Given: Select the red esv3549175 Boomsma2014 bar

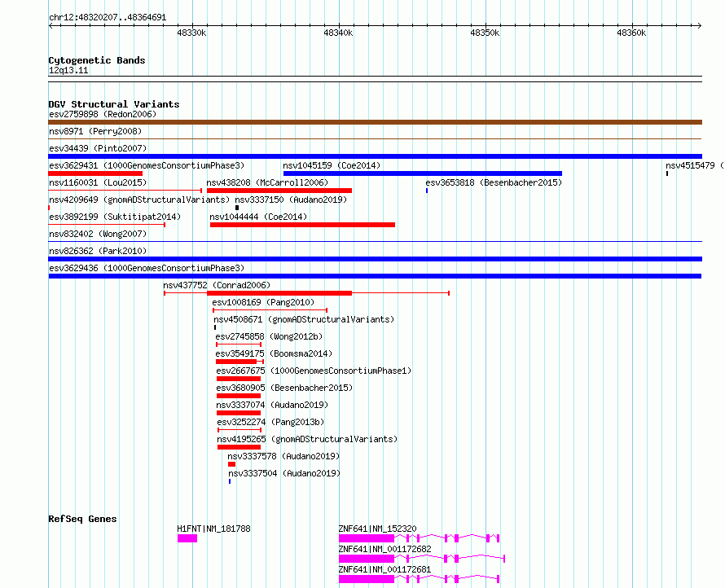Looking at the screenshot, I should (236, 362).
